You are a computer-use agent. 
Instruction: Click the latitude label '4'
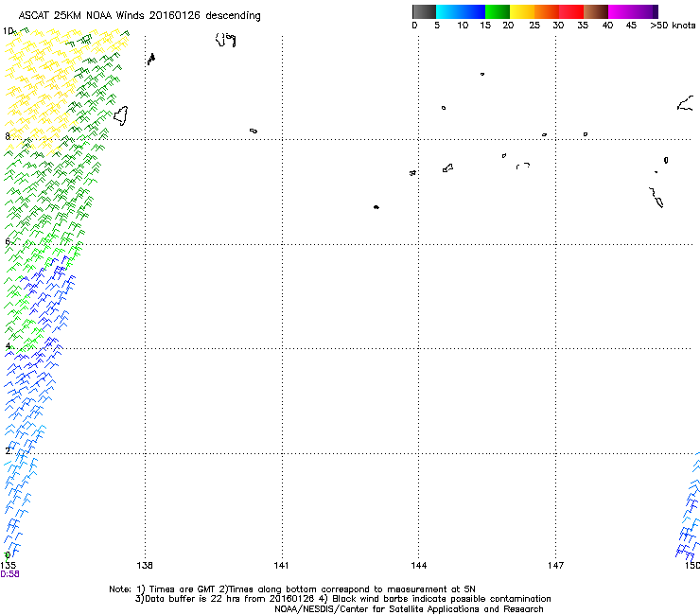[x=8, y=346]
